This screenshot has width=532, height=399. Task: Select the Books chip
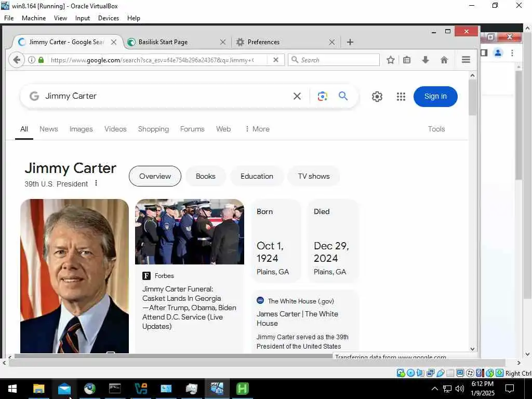tap(206, 176)
